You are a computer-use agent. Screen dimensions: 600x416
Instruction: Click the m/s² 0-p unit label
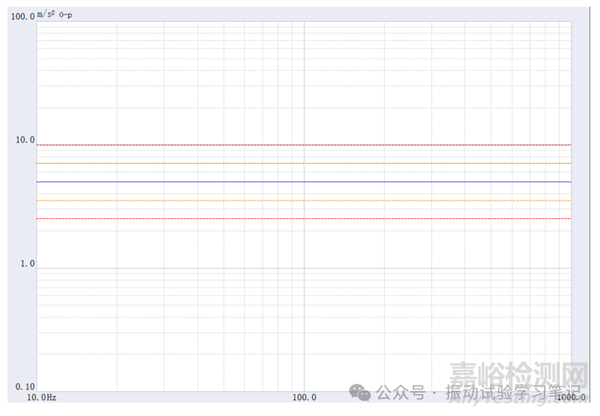[x=55, y=14]
